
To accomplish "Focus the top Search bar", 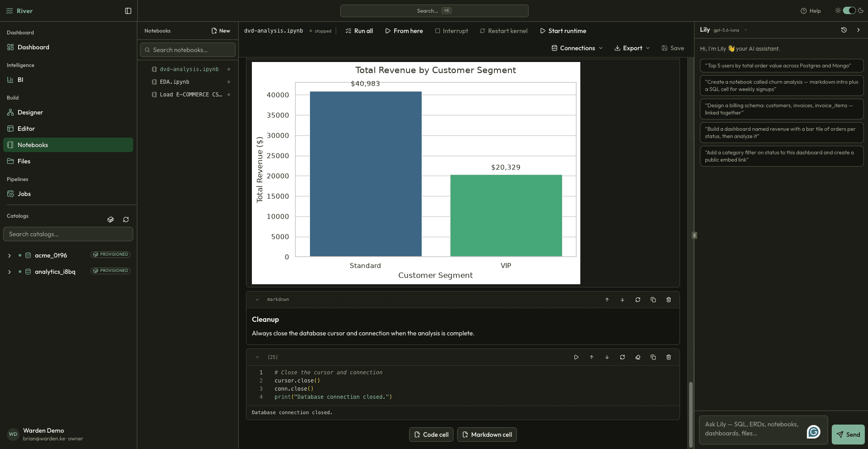I will pos(434,11).
